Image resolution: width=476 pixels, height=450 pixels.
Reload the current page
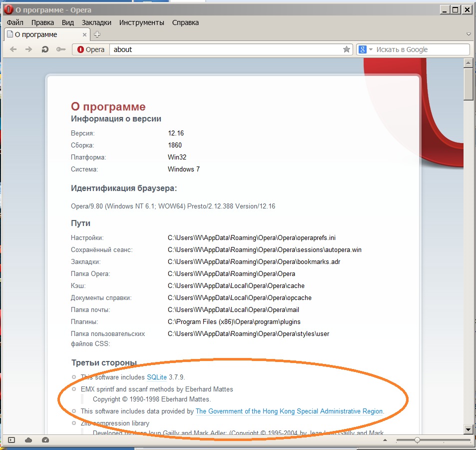45,49
